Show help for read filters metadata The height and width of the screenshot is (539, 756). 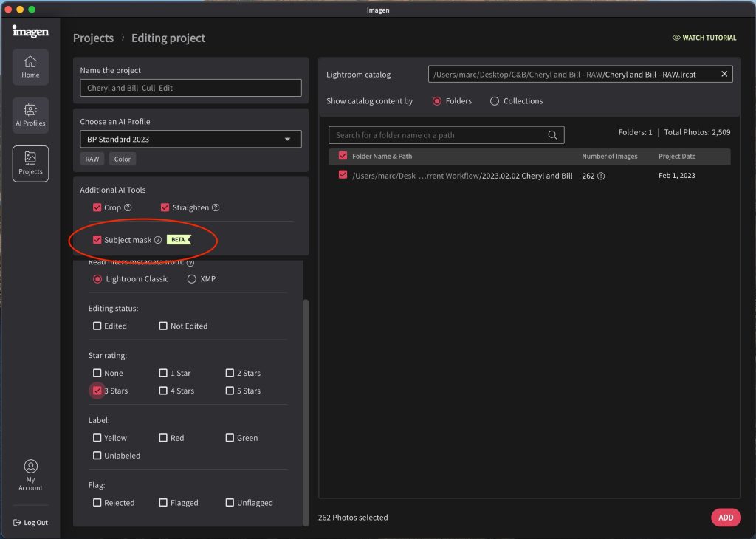[190, 263]
